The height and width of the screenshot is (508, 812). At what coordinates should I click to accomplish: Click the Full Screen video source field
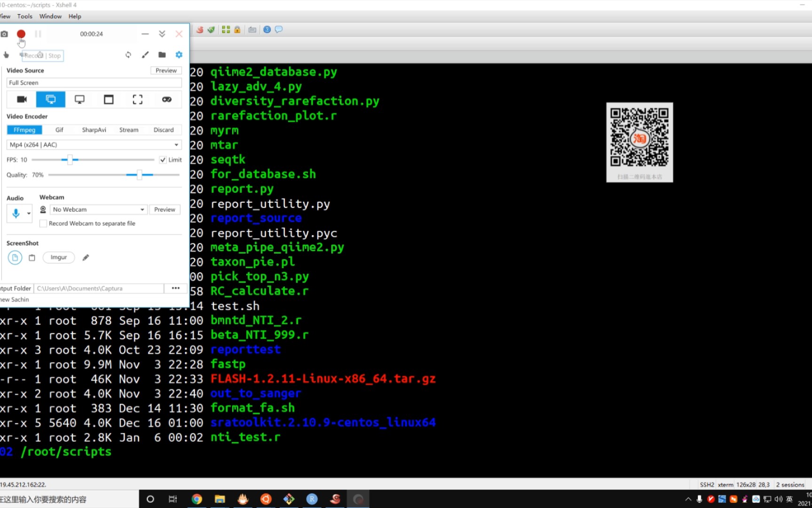click(94, 83)
